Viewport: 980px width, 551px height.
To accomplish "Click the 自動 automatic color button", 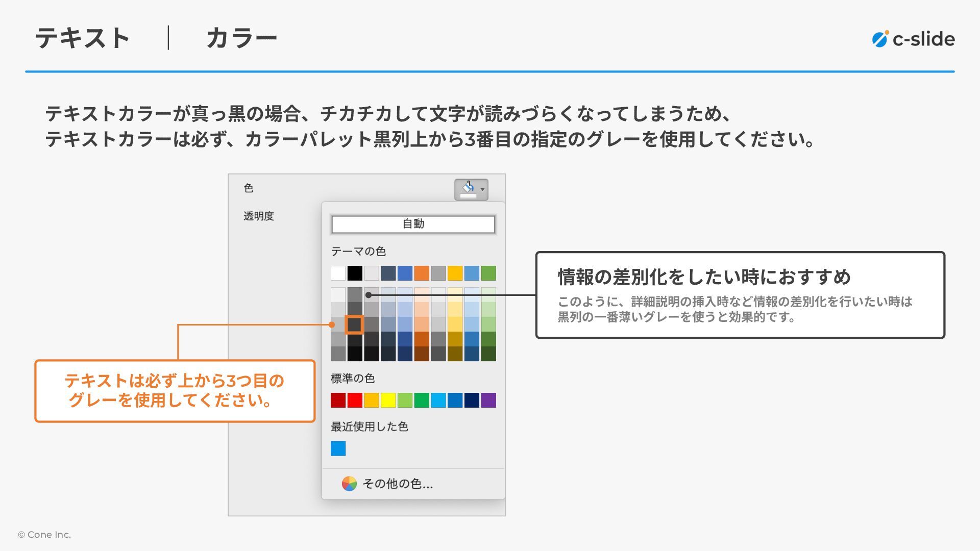I will (x=413, y=224).
